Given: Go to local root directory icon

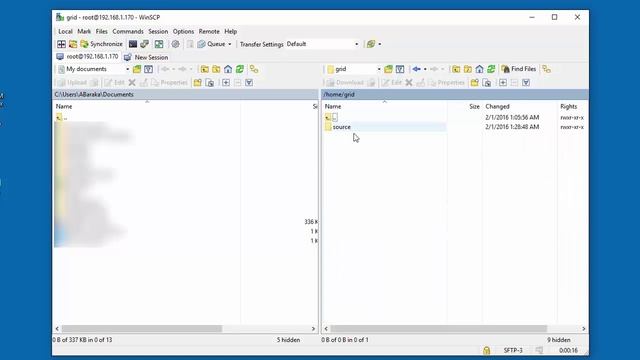Looking at the screenshot, I should pos(216,69).
